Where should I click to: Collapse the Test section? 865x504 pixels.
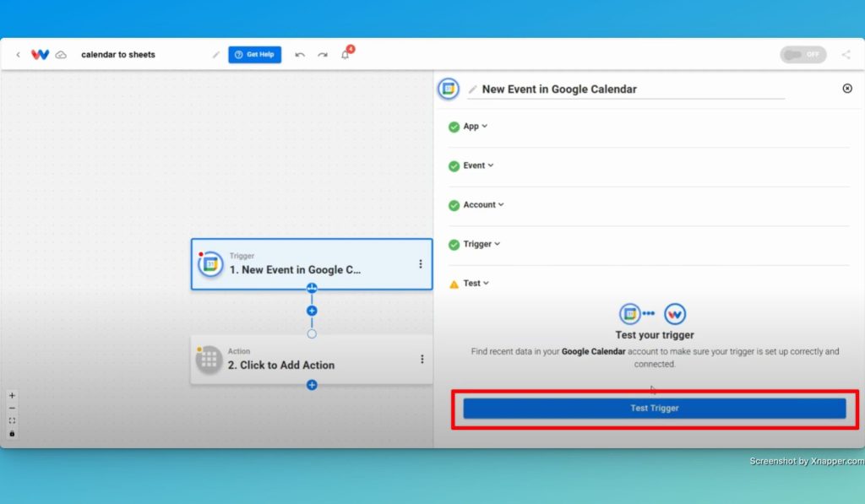click(x=476, y=283)
